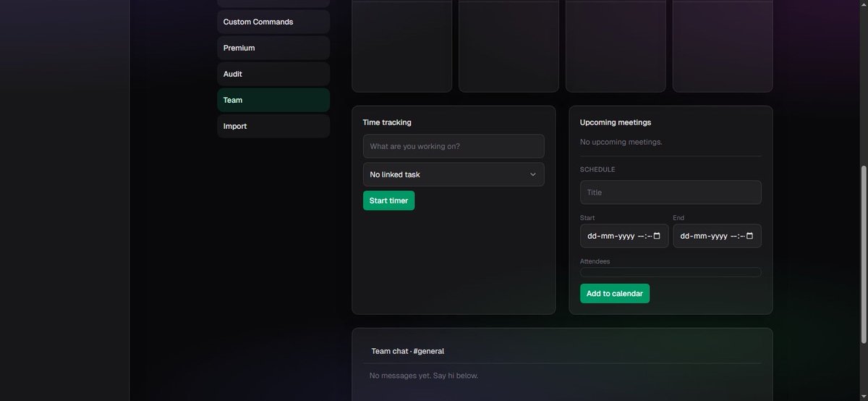Viewport: 868px width, 401px height.
Task: Click the SCHEDULE label
Action: pos(597,169)
